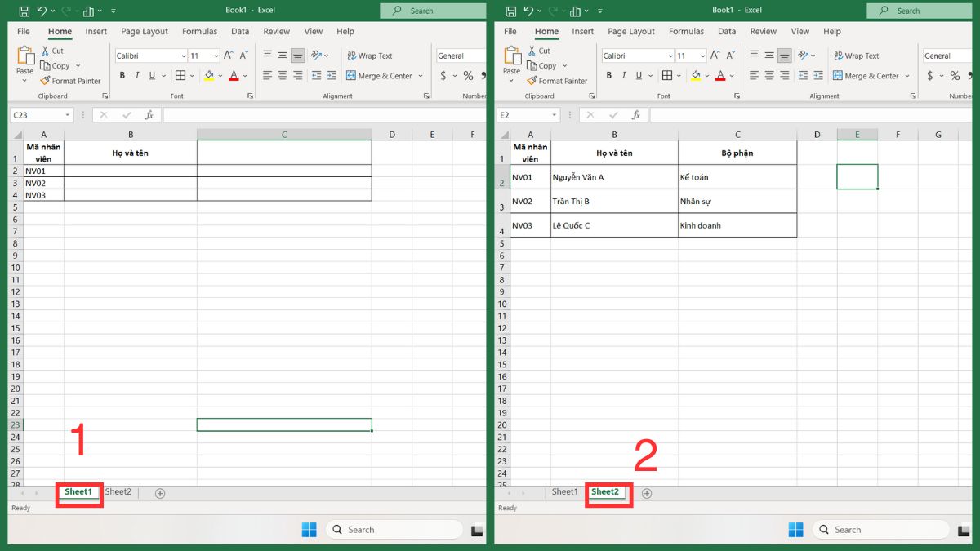Decrease font size in right Excel window
This screenshot has height=551, width=980.
tap(730, 56)
